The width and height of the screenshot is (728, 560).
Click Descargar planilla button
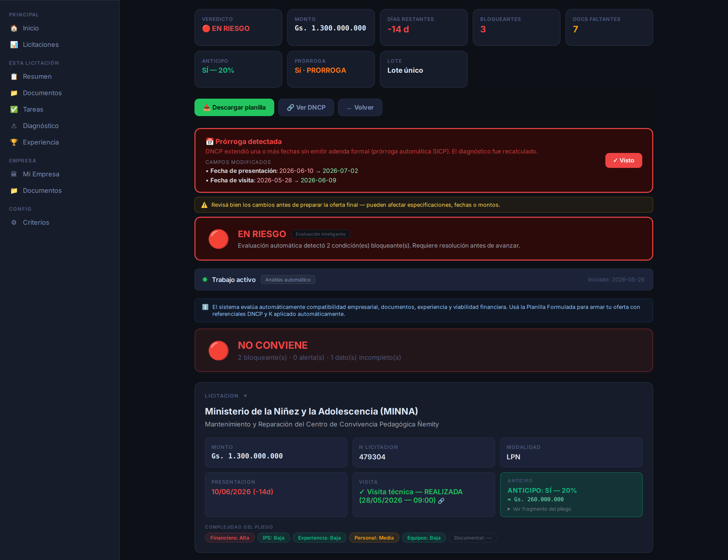(x=234, y=107)
